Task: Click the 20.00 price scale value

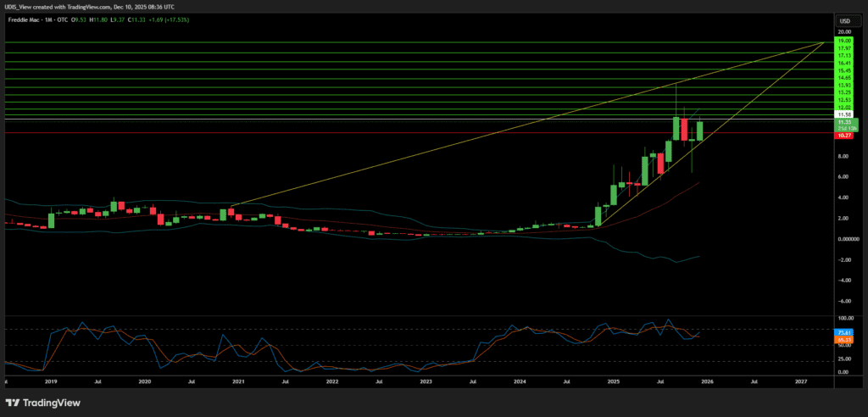Action: click(x=844, y=32)
